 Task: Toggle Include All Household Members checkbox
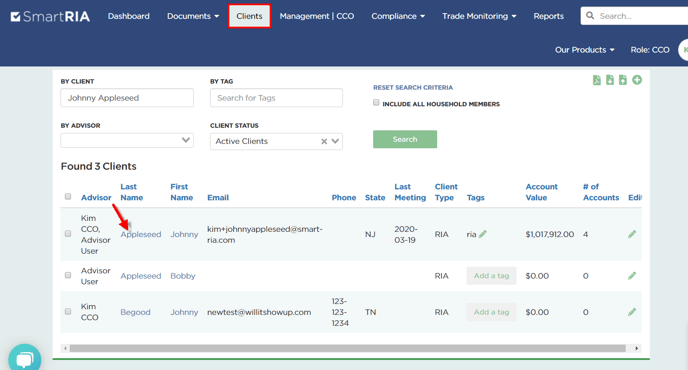376,103
